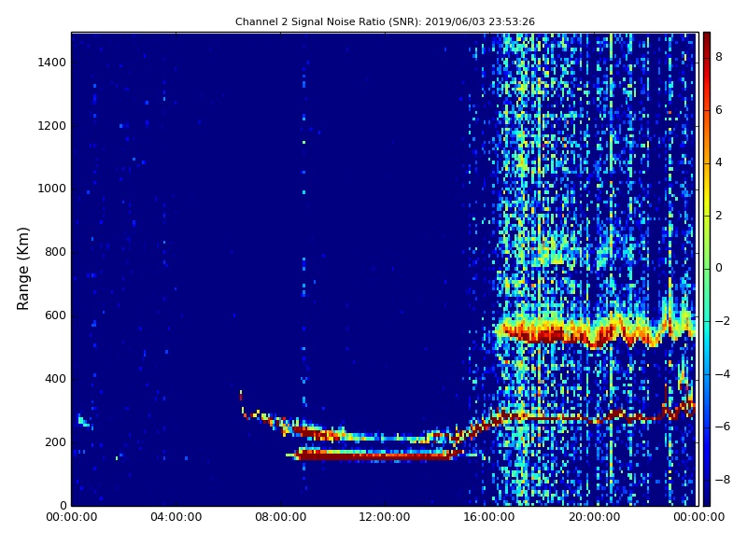Click the colorbar label 2
The image size is (747, 560).
tap(719, 216)
